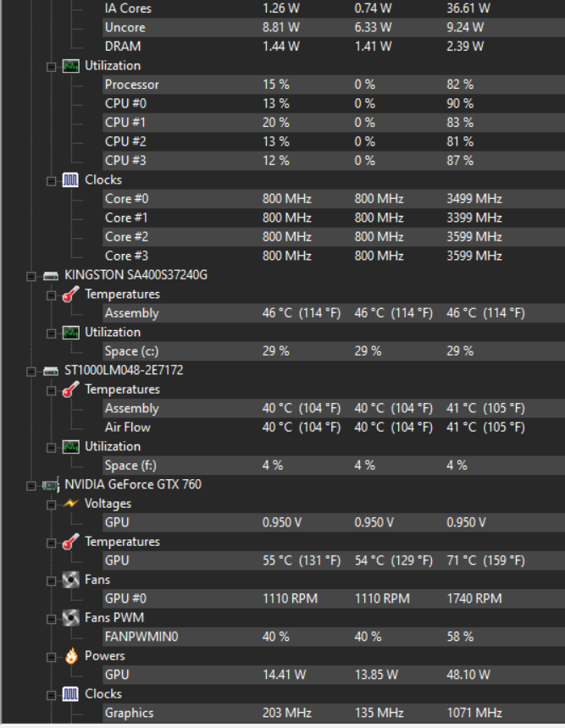Select the Space (f:) row

[x=334, y=466]
